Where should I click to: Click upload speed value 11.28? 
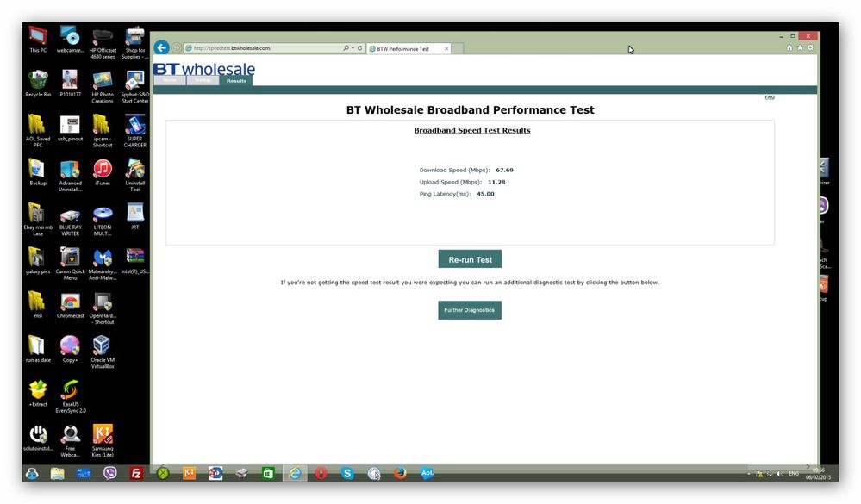[x=496, y=182]
